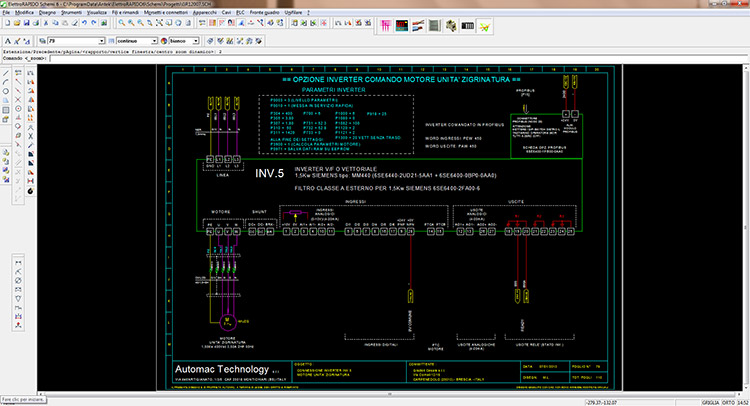Select the hatched rectangle tool
This screenshot has height=406, width=750.
[6, 110]
